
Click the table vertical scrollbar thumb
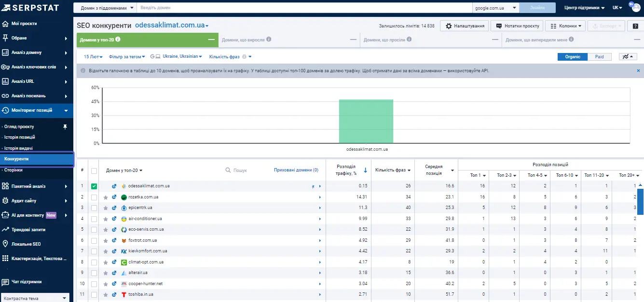point(640,201)
